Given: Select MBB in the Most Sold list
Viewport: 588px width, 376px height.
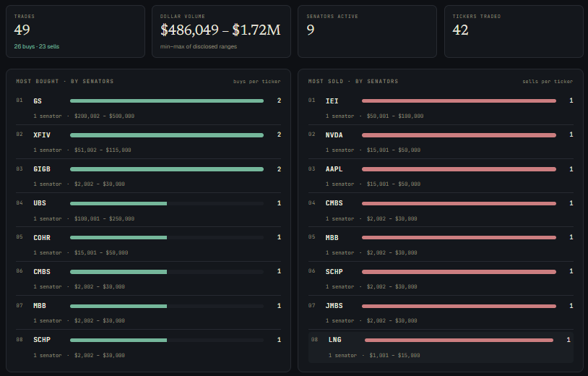Looking at the screenshot, I should coord(441,244).
